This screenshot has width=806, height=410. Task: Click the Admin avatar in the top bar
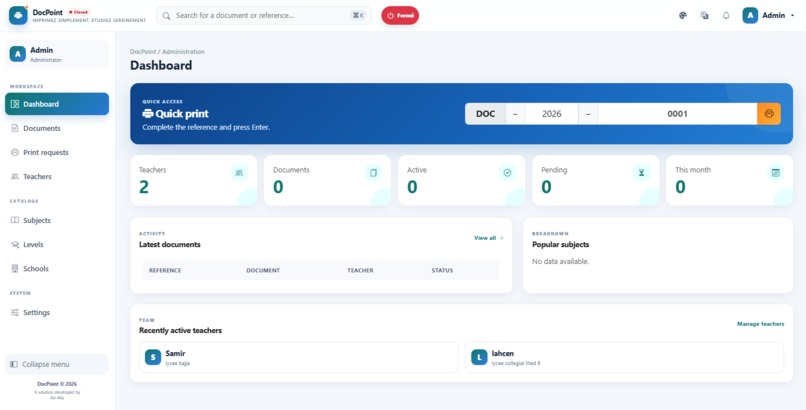point(750,15)
